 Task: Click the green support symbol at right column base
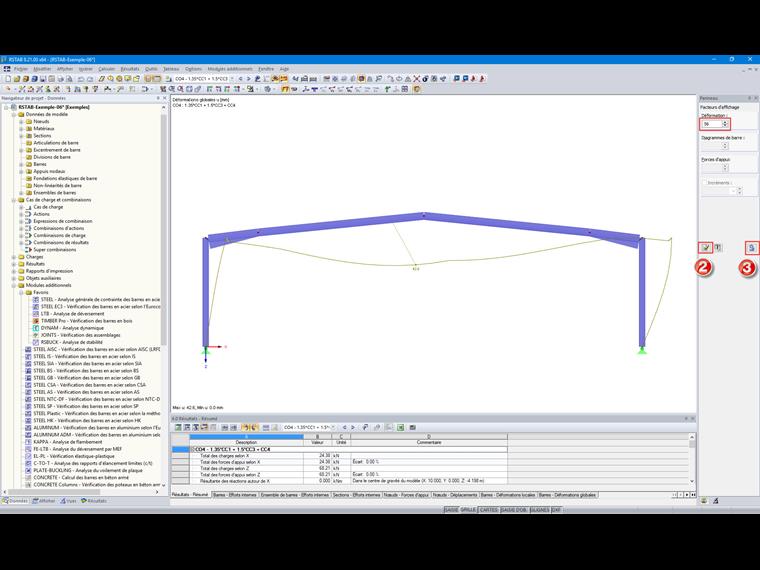point(642,350)
